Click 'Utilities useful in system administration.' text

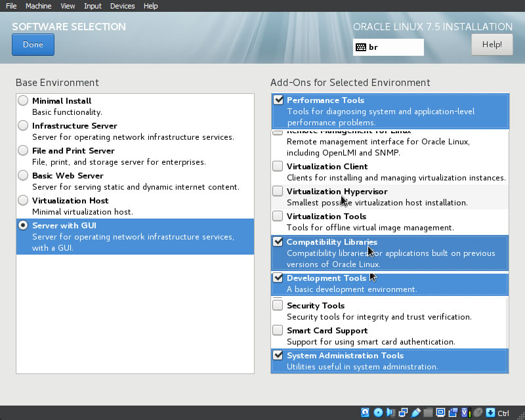click(x=363, y=367)
